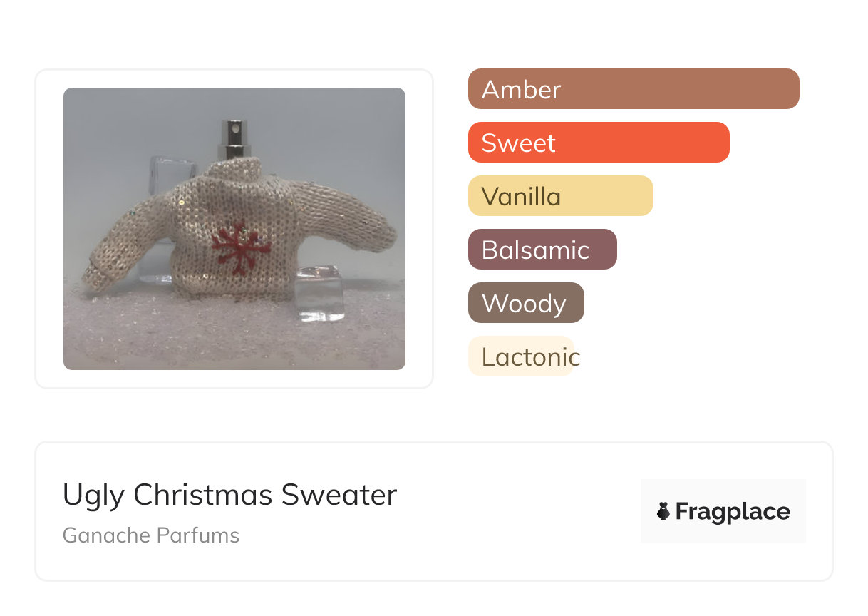Choose the yellow Vanilla accord bar
This screenshot has height=616, width=868.
coord(560,196)
